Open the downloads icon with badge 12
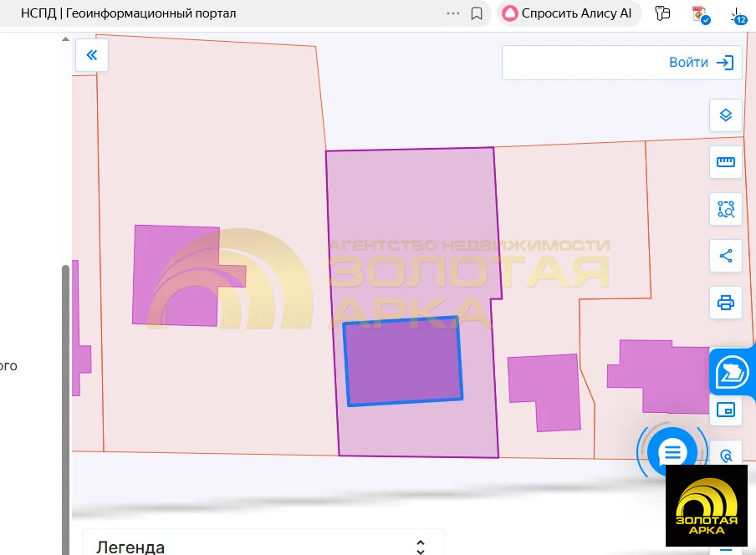Image resolution: width=756 pixels, height=555 pixels. pyautogui.click(x=738, y=15)
